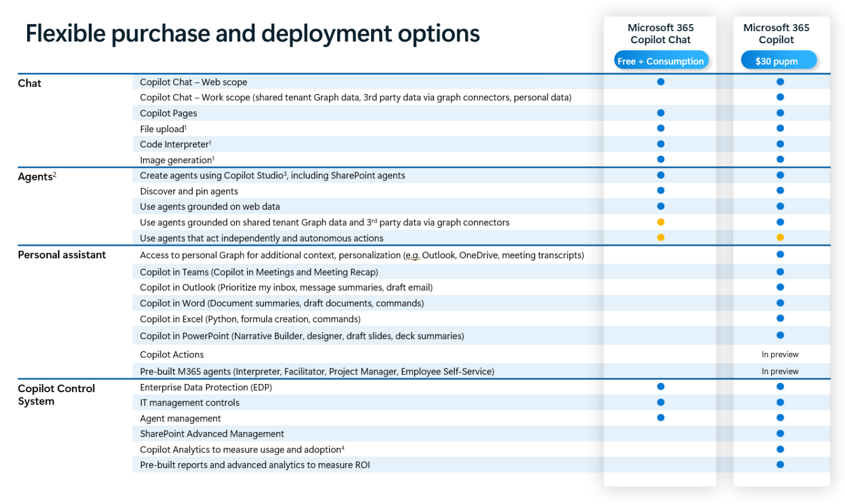The width and height of the screenshot is (845, 504).
Task: Select the blue dot for Copilot in Excel
Action: pyautogui.click(x=780, y=318)
